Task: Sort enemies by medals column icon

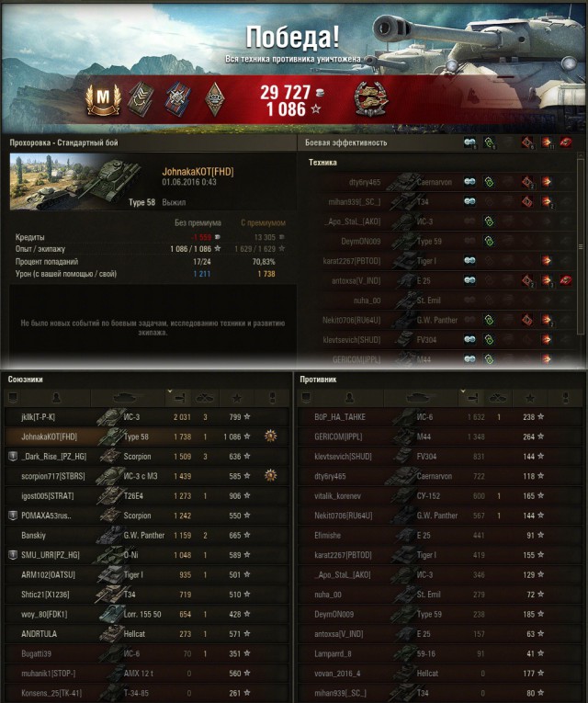Action: tap(565, 398)
